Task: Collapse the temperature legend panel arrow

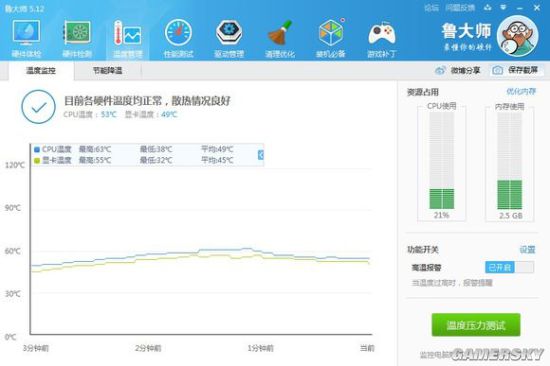Action: 261,155
